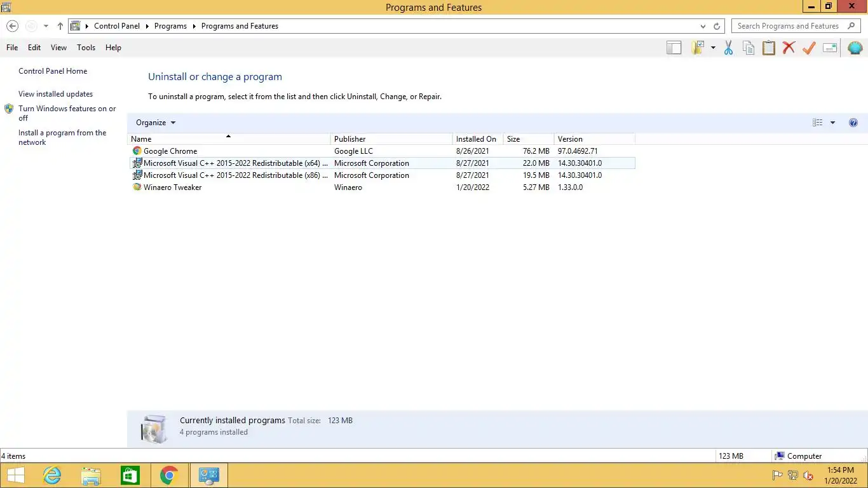Open Classic Explorer settings shell icon

click(x=855, y=48)
